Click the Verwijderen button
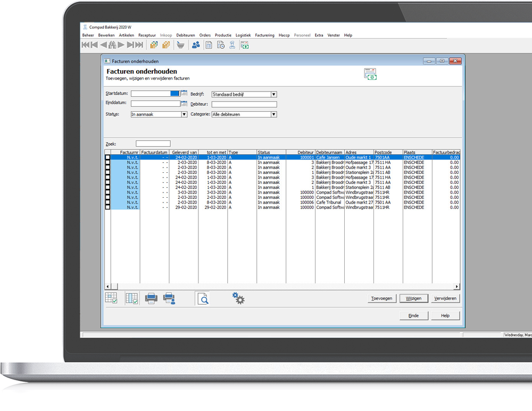This screenshot has width=532, height=411. (445, 298)
